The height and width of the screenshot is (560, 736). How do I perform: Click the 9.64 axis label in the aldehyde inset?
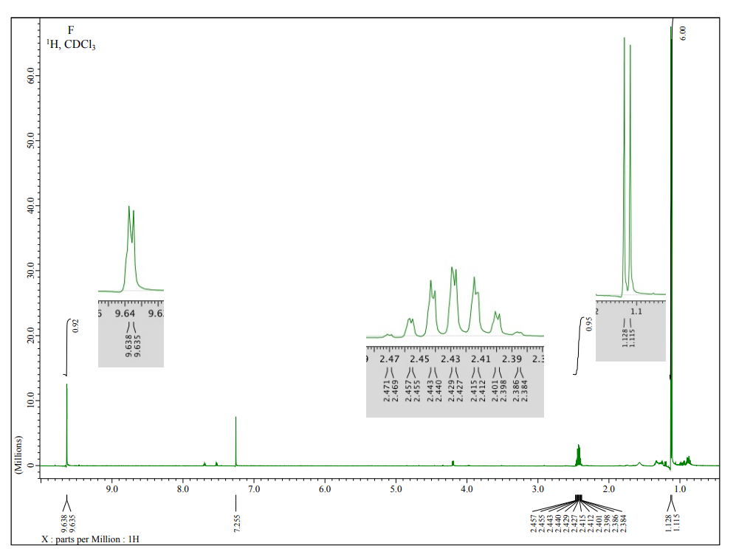click(125, 314)
